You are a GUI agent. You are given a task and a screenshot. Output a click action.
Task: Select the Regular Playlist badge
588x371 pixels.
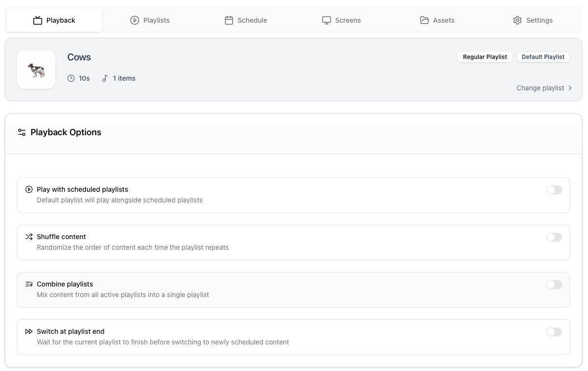[x=485, y=57]
